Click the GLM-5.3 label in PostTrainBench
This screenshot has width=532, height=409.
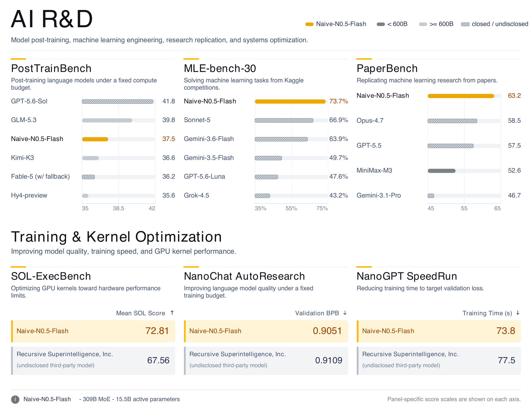point(24,120)
